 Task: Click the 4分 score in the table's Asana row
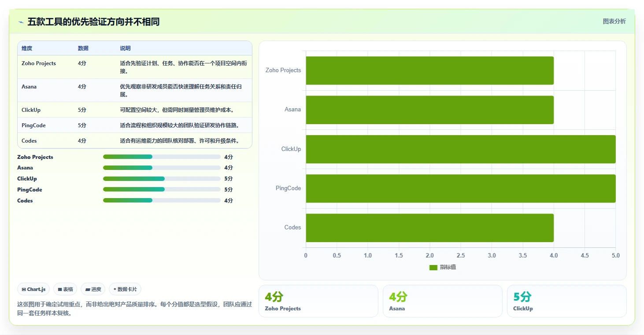pyautogui.click(x=82, y=87)
